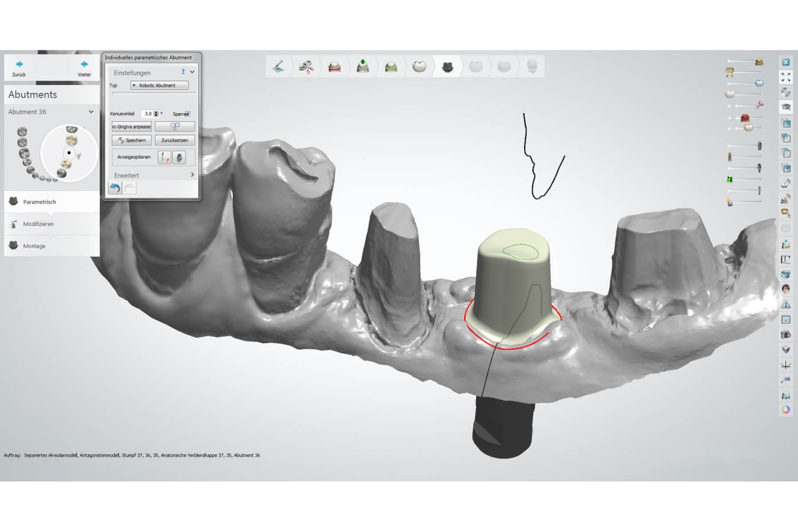
Task: Open the Typ dropdown showing Robotic Abutment
Action: coord(160,85)
